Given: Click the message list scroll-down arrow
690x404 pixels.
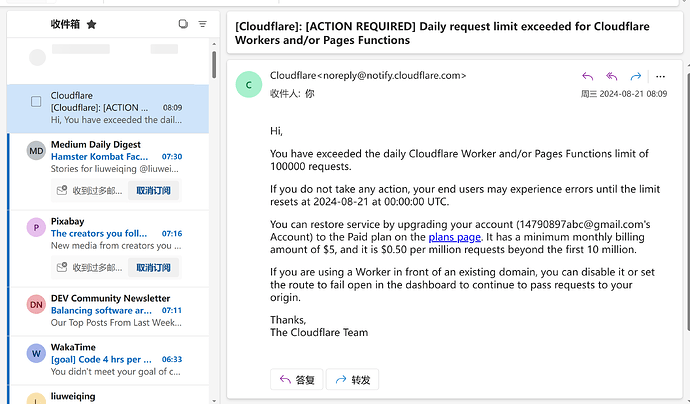Looking at the screenshot, I should point(214,400).
